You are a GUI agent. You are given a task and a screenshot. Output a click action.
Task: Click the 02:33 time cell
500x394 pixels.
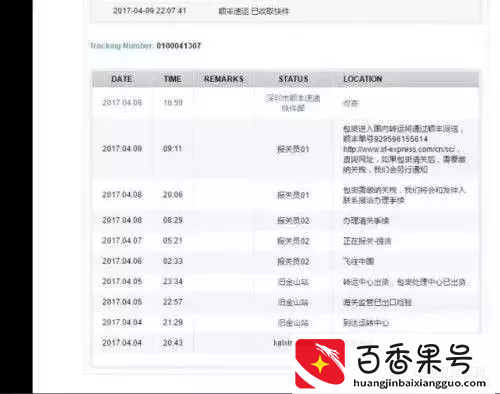tap(173, 261)
